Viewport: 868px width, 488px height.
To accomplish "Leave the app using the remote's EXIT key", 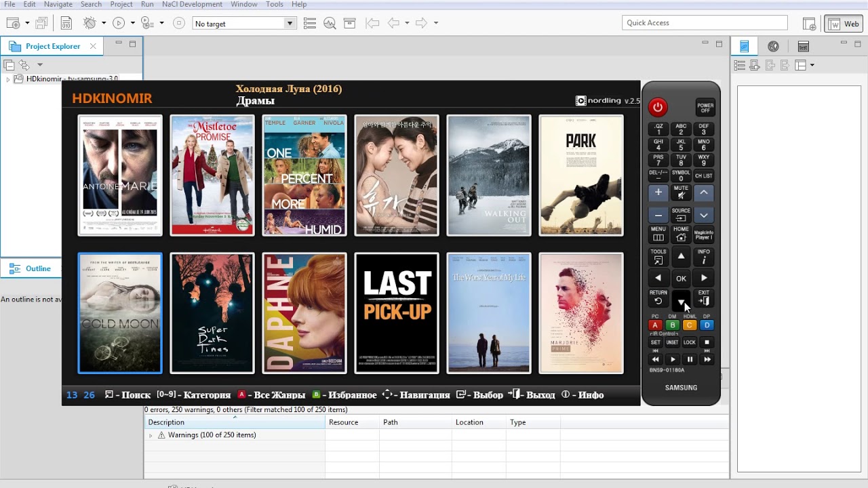I will point(704,298).
